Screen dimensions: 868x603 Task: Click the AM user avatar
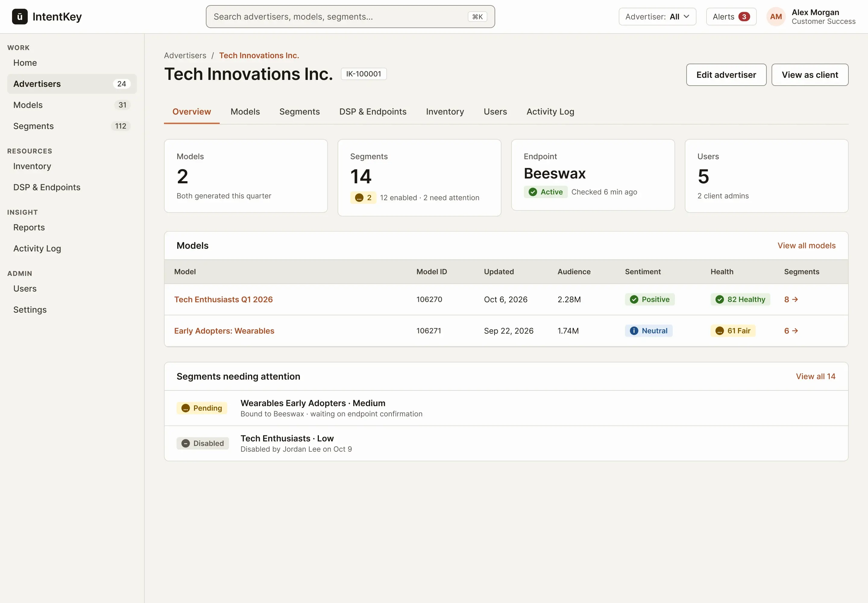776,17
